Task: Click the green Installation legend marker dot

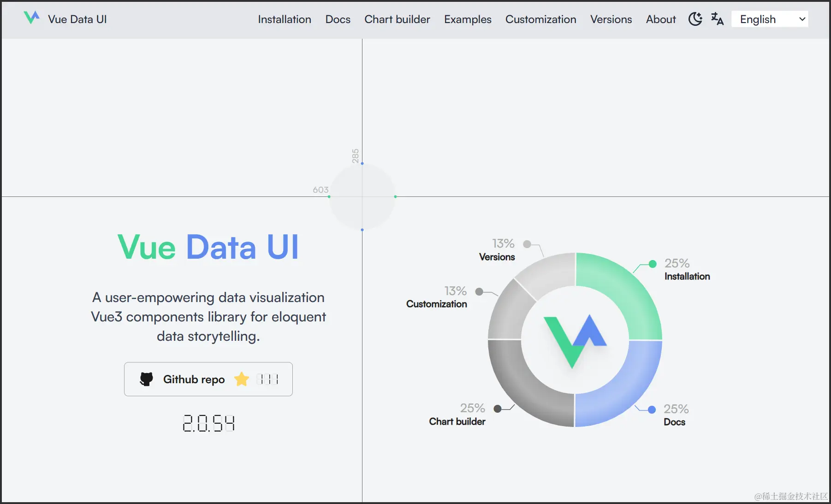Action: coord(653,264)
